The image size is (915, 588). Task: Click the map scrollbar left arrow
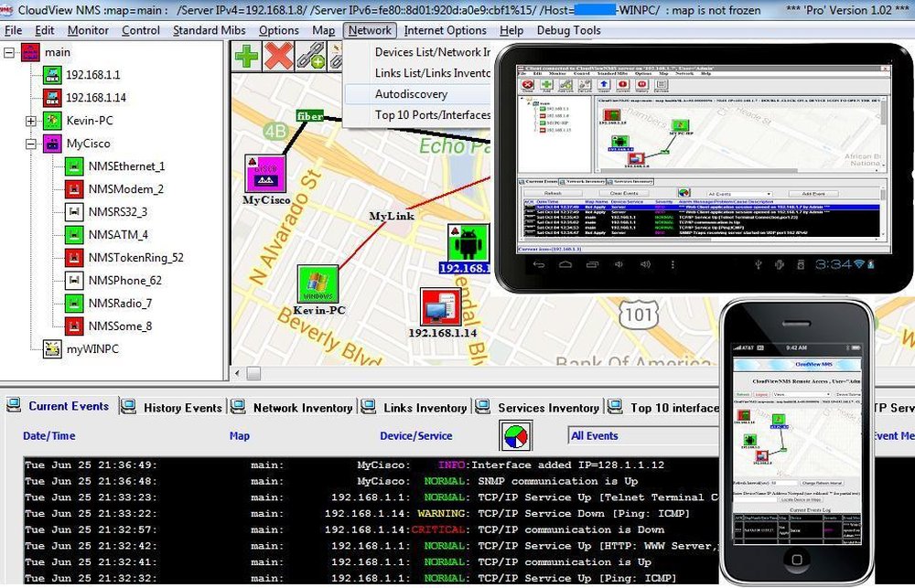pos(238,373)
